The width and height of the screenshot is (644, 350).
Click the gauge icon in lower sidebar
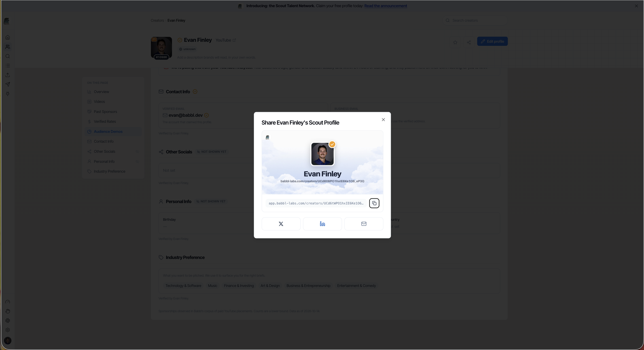click(8, 302)
